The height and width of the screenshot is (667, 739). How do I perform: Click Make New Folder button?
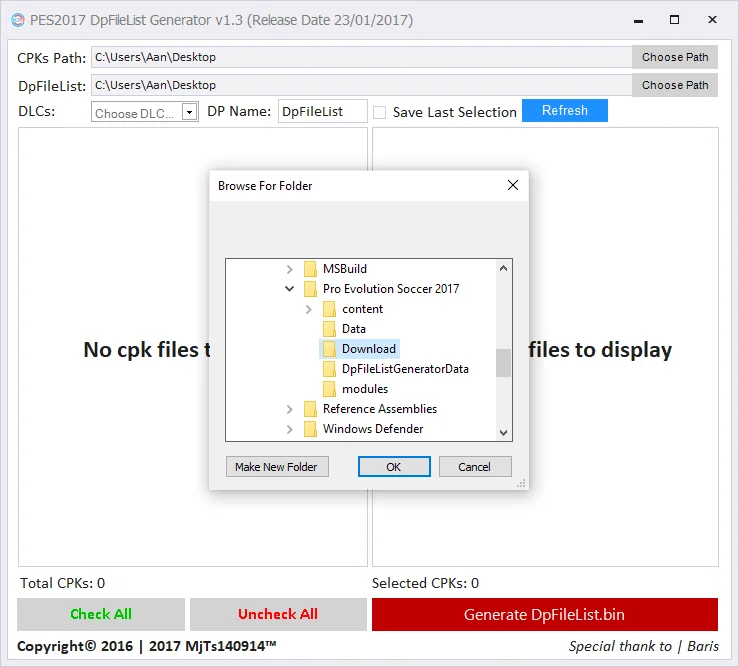point(277,467)
